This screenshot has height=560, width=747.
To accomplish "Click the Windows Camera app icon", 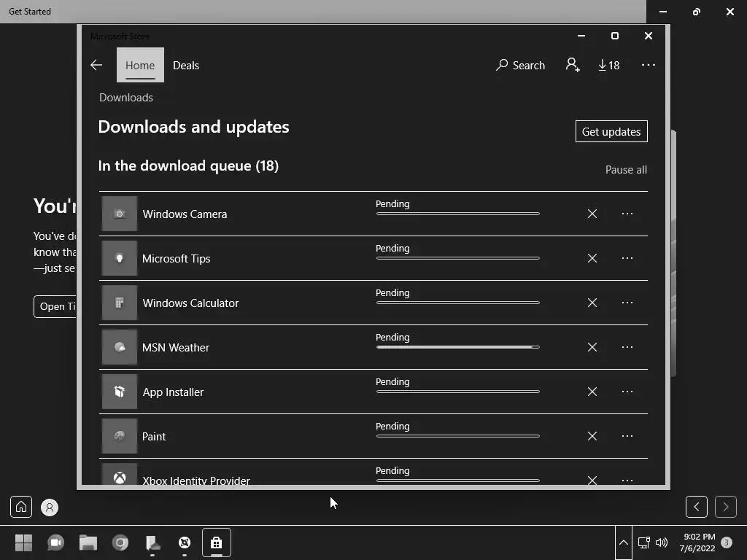I will pos(120,214).
